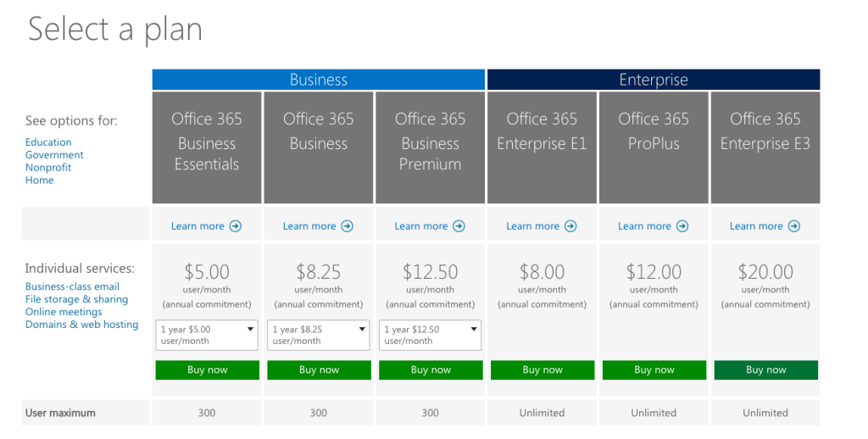Click arrow icon beside Office 365 Business Learn more

(x=347, y=226)
